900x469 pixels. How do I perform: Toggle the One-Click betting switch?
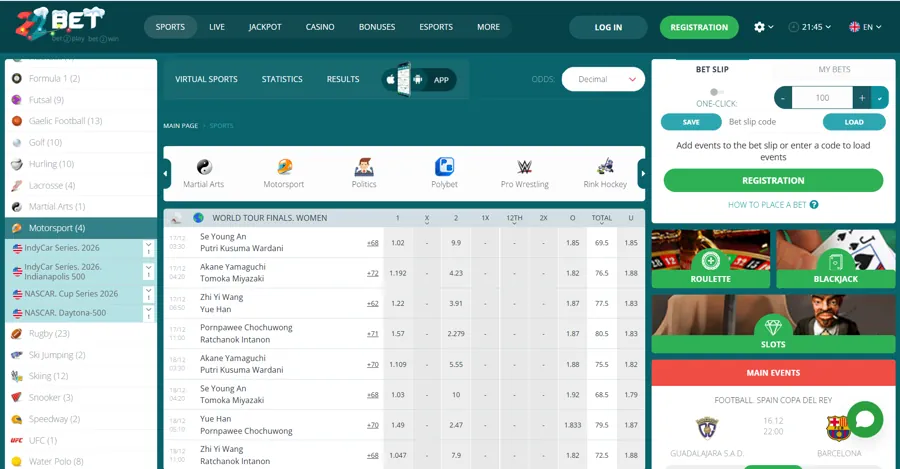(x=716, y=92)
